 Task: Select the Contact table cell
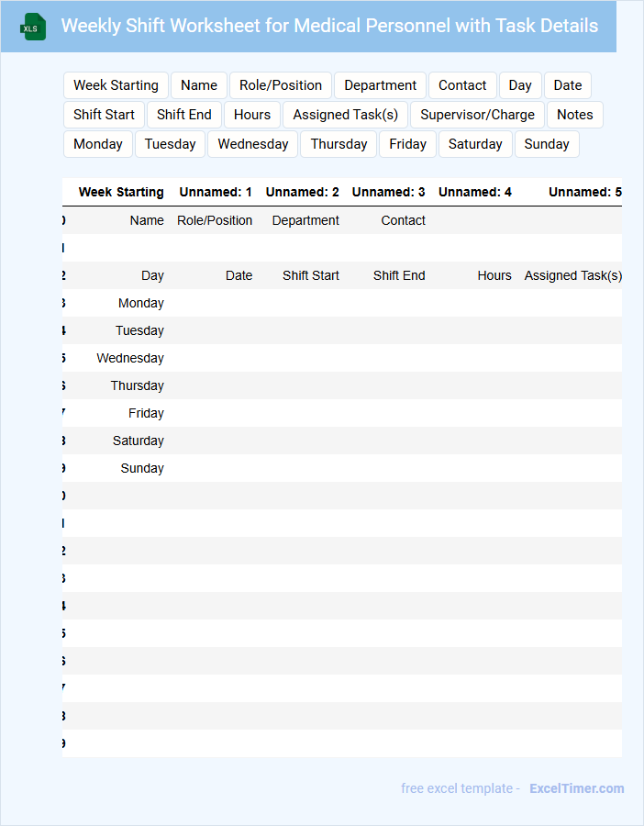point(404,220)
